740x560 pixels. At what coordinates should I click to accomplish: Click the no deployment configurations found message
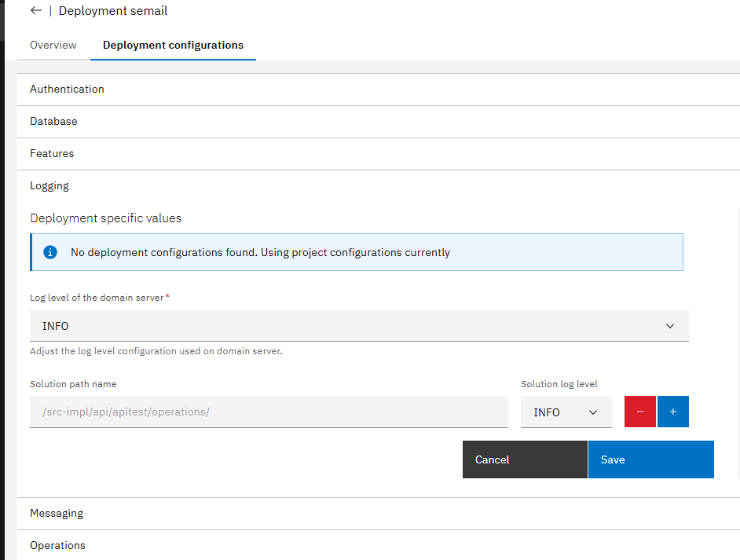[260, 253]
